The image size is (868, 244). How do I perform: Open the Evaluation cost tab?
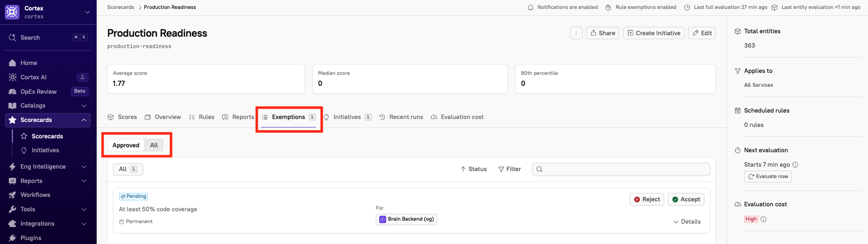[457, 117]
